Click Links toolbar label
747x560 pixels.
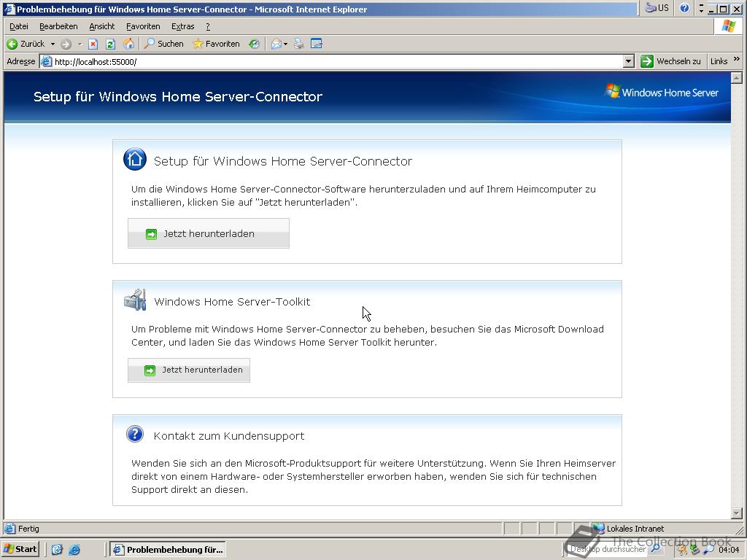719,61
